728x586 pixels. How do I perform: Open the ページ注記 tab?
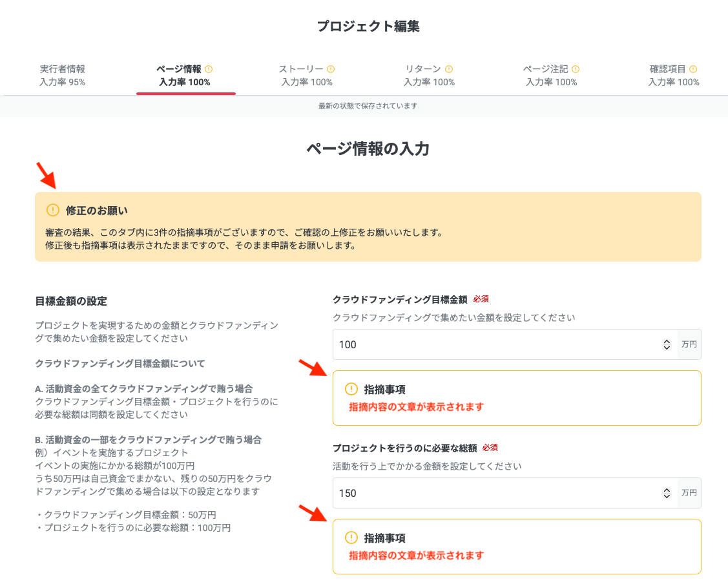552,76
